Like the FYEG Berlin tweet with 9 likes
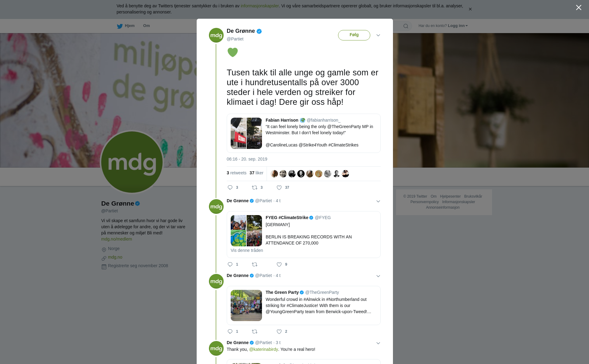 pos(279,264)
